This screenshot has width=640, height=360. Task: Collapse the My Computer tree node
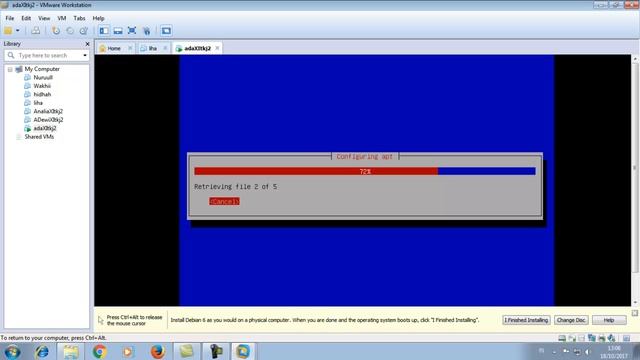[x=10, y=69]
